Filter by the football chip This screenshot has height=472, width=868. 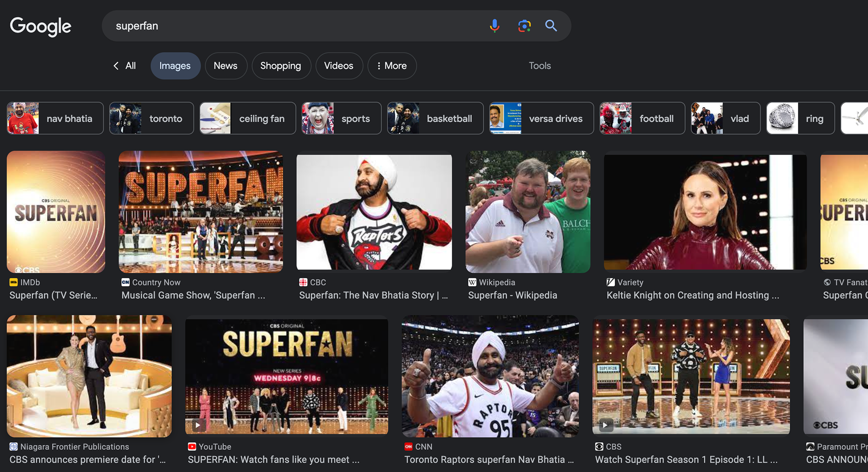pos(642,119)
